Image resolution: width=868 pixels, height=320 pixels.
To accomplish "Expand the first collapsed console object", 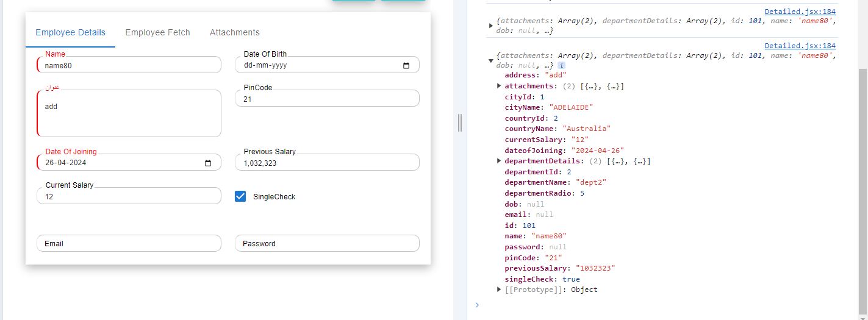I will coord(491,26).
